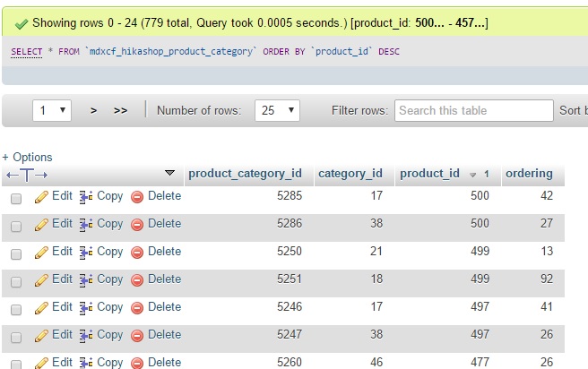Click the Copy icon for row 5286
Viewport: 588px width, 369px height.
click(86, 225)
